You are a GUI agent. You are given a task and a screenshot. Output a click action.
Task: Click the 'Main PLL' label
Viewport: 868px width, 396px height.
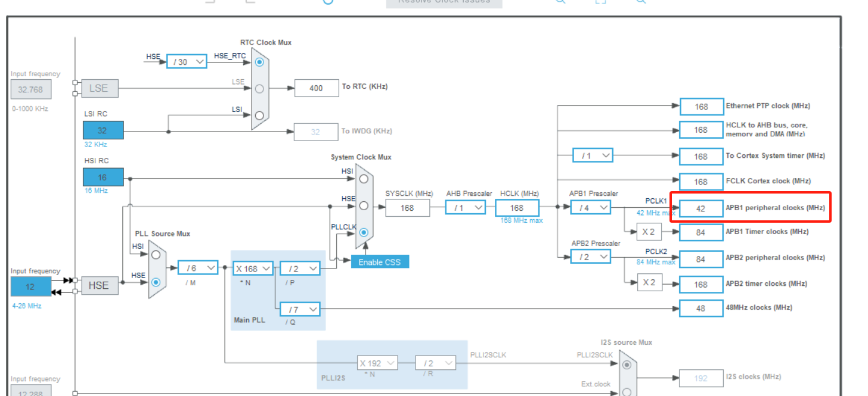tap(249, 320)
